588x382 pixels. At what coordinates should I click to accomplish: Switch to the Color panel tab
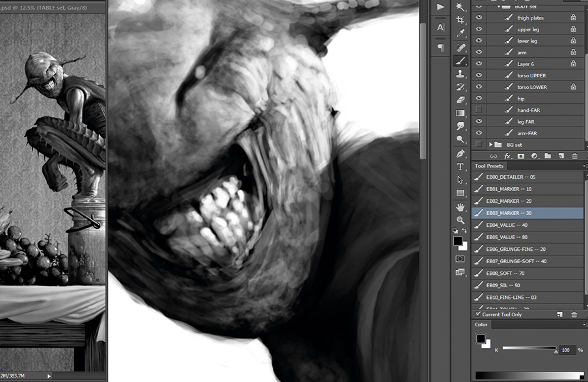point(481,325)
